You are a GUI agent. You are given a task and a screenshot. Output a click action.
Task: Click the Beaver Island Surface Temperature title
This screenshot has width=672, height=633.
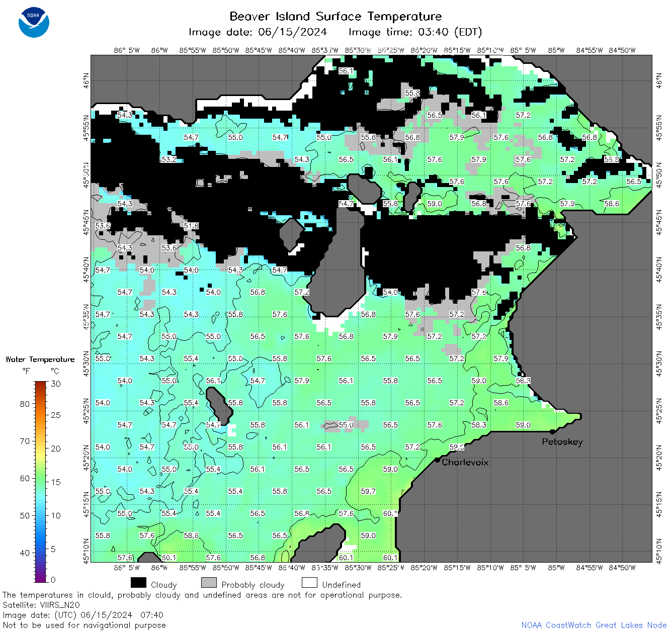point(335,16)
